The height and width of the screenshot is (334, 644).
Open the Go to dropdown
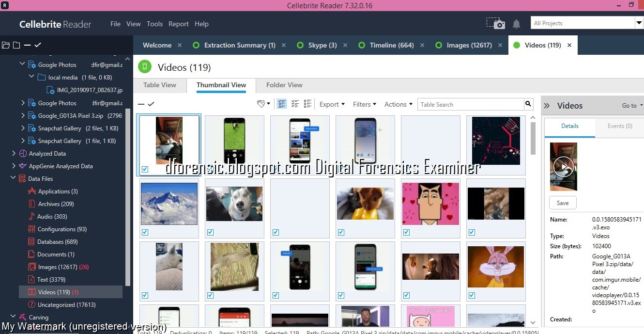click(632, 106)
